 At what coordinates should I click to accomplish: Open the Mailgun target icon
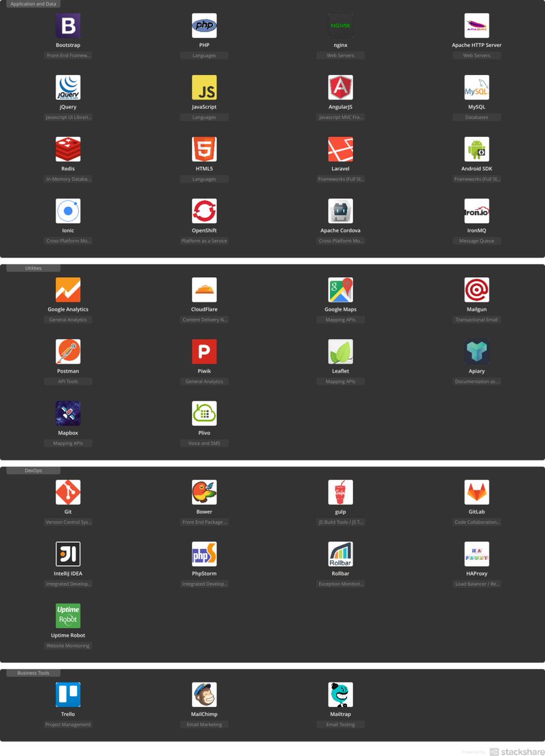tap(477, 290)
